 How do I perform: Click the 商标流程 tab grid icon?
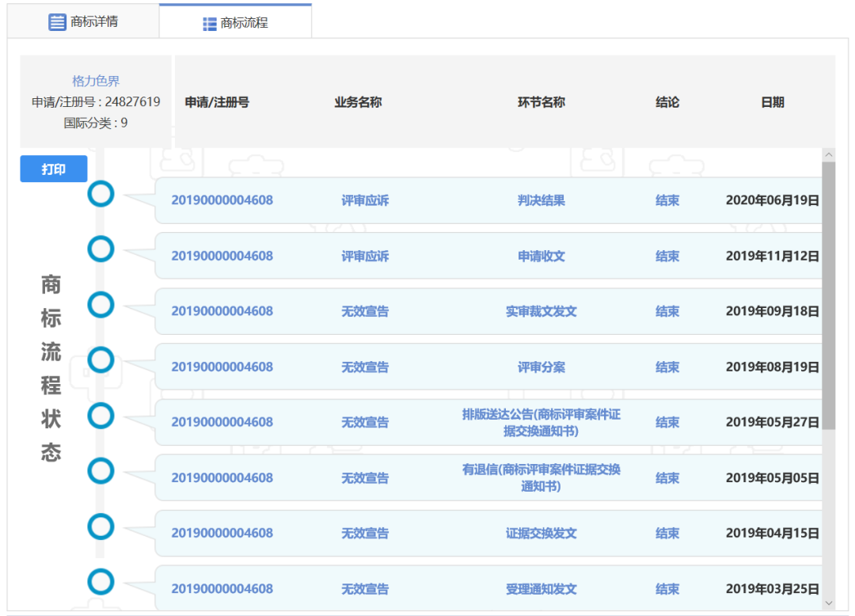click(x=210, y=24)
